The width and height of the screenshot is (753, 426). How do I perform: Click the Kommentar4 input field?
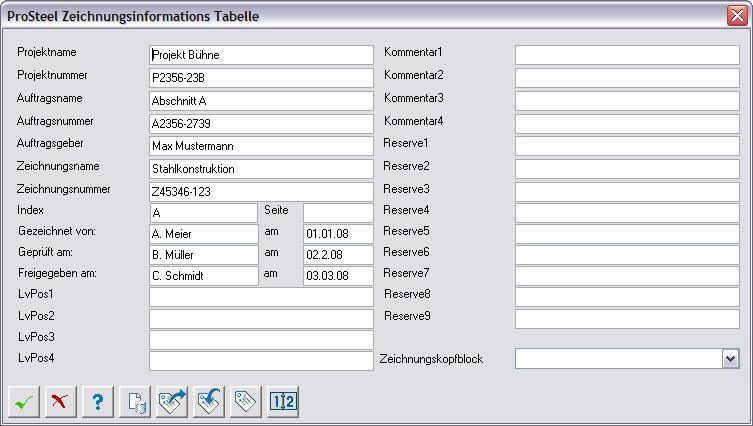627,124
